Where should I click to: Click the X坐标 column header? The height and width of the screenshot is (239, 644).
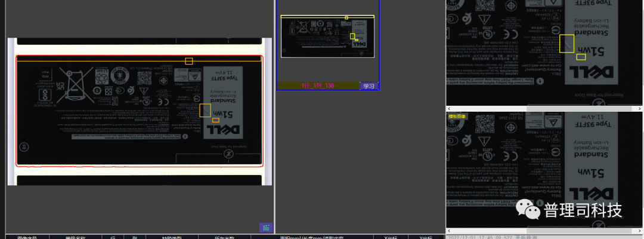coord(390,237)
